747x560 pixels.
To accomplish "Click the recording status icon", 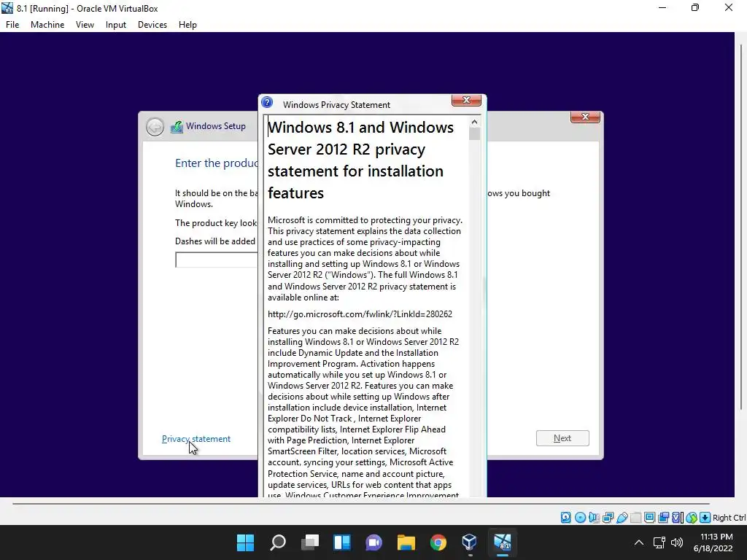I will [x=663, y=518].
